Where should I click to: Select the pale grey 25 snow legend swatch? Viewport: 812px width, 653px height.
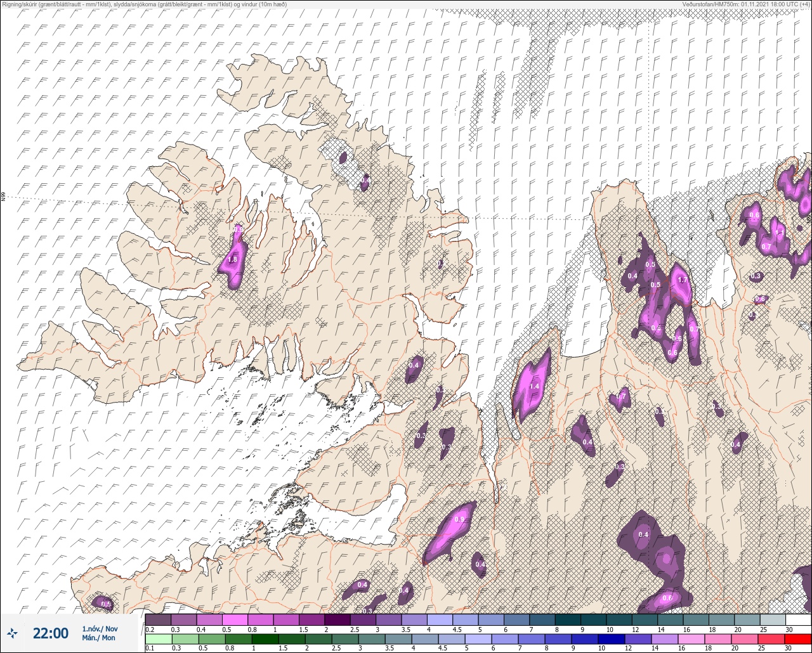(773, 619)
